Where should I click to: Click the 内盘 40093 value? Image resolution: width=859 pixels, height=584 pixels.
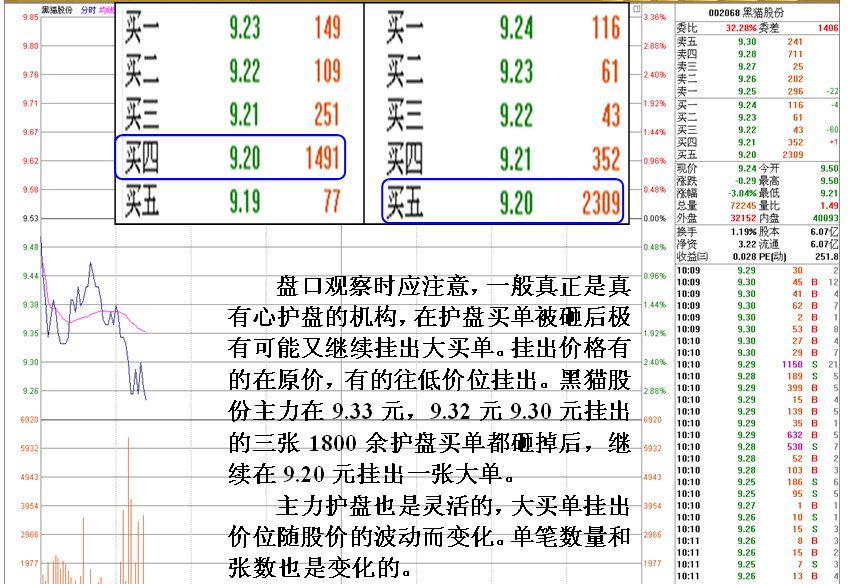coord(827,217)
